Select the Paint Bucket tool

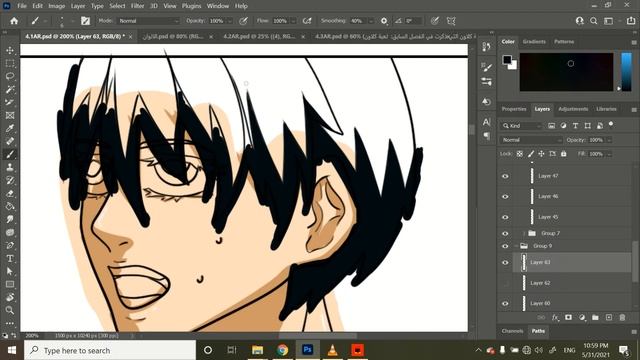pos(10,207)
